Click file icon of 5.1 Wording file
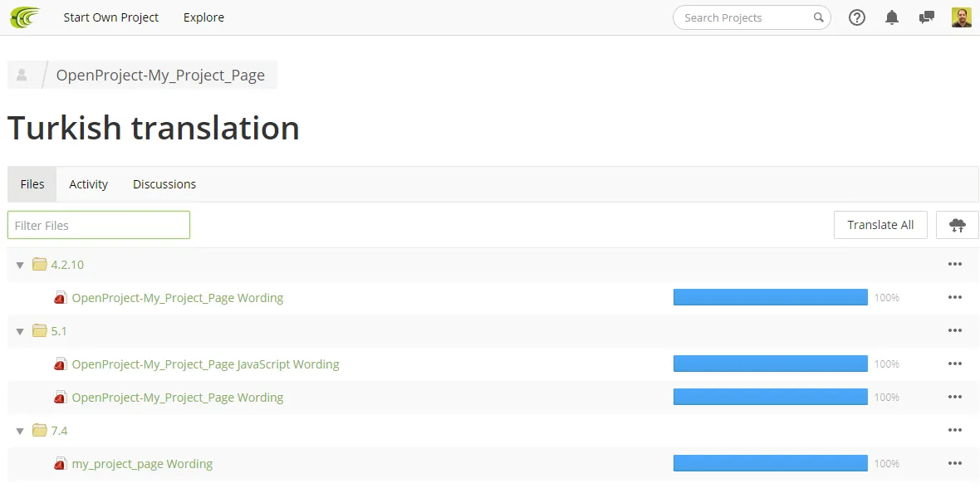The height and width of the screenshot is (493, 980). [x=60, y=397]
